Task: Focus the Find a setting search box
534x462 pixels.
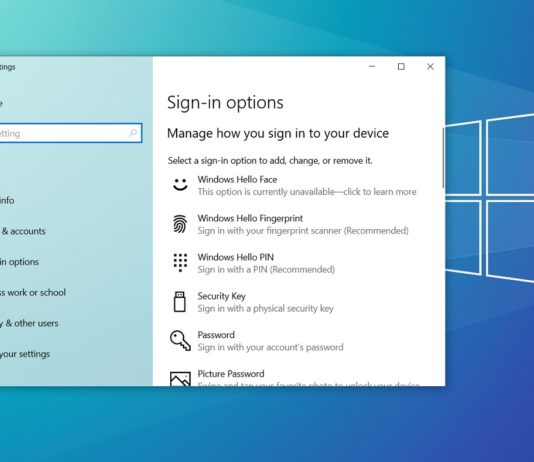Action: tap(70, 133)
